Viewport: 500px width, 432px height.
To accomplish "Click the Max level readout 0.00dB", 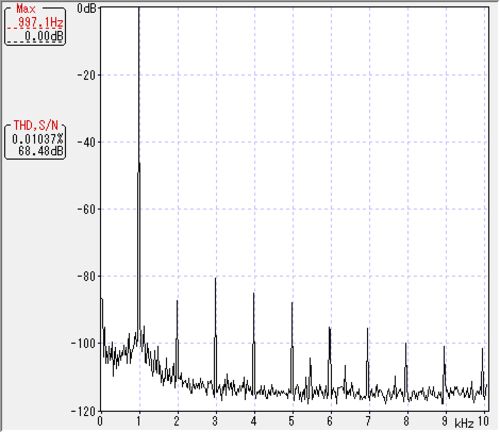I will click(x=44, y=36).
